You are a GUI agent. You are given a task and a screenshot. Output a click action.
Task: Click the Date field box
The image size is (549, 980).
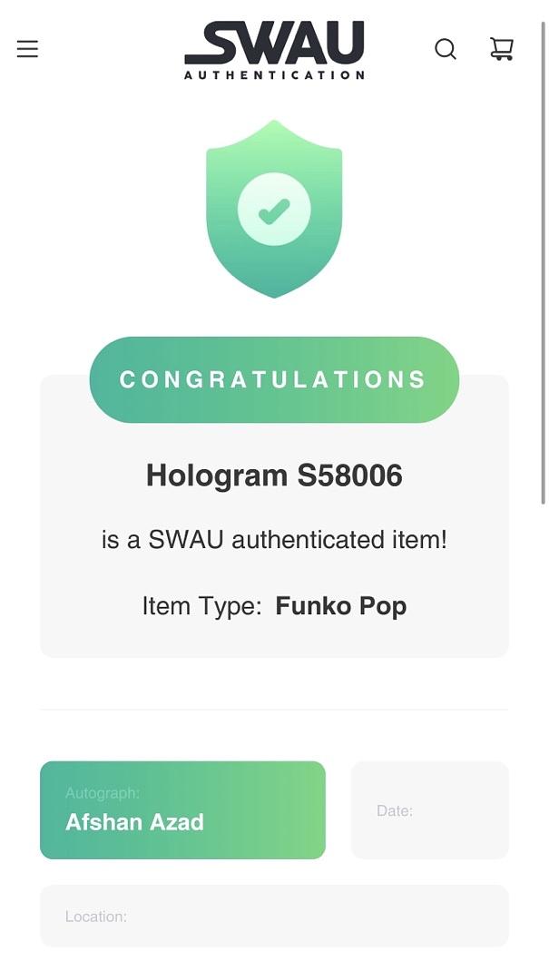(x=429, y=810)
